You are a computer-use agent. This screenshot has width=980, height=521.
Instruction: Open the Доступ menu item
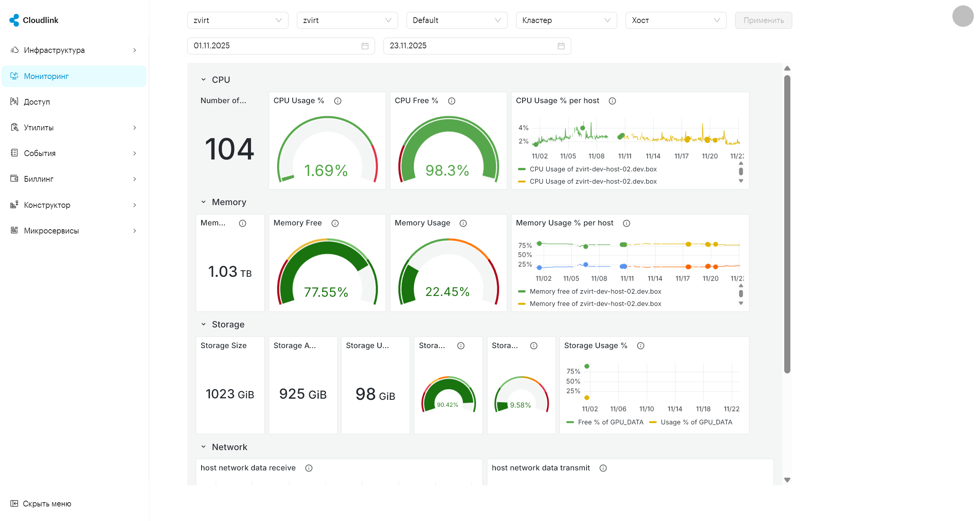74,102
